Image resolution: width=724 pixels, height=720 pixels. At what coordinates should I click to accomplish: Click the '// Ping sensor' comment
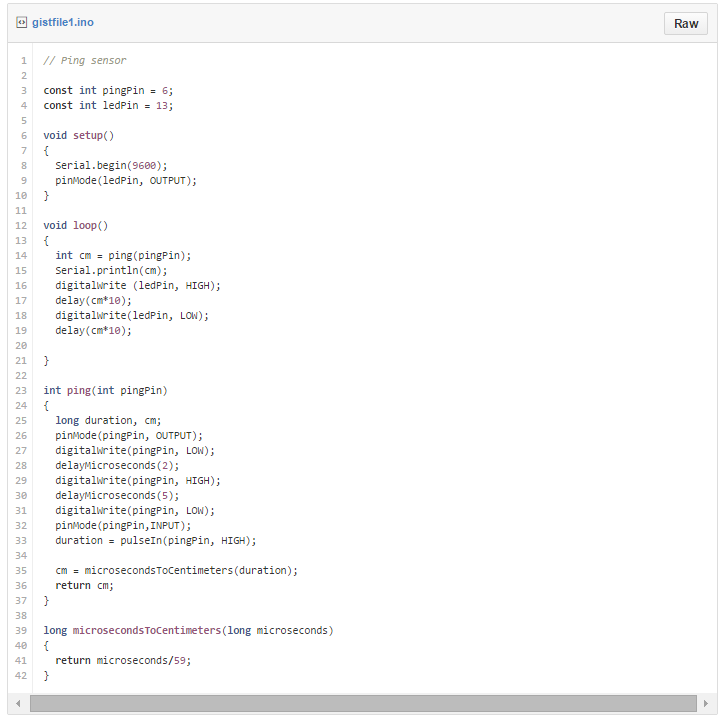pyautogui.click(x=84, y=61)
